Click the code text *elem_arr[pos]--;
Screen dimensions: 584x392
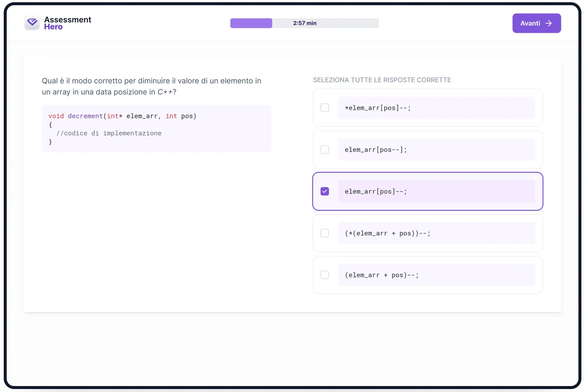tap(377, 108)
